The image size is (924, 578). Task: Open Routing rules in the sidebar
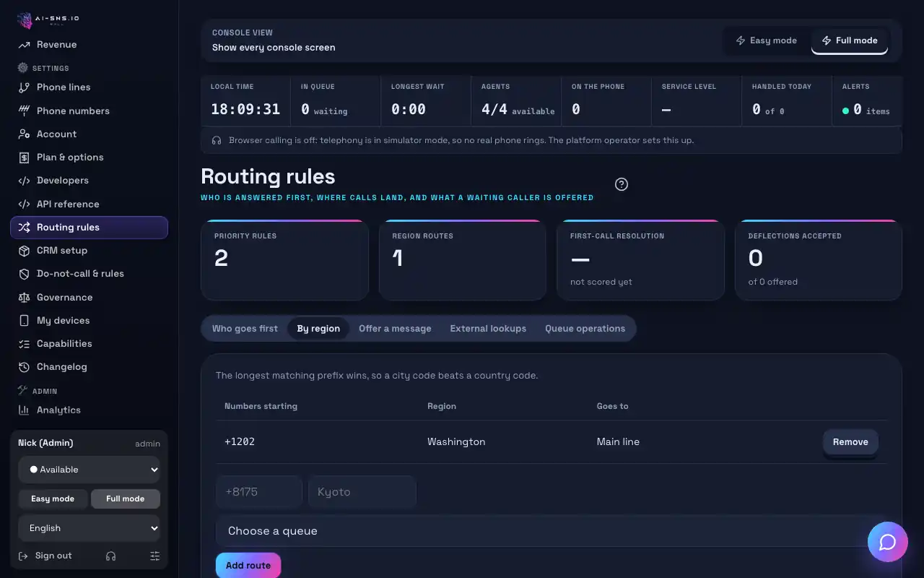coord(90,227)
